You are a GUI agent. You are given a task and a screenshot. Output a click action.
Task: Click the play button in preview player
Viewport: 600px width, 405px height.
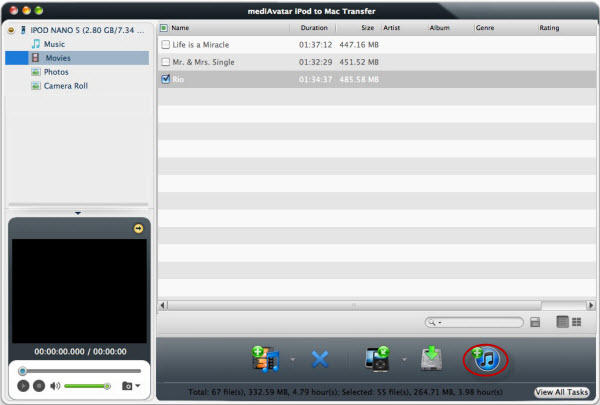(23, 386)
